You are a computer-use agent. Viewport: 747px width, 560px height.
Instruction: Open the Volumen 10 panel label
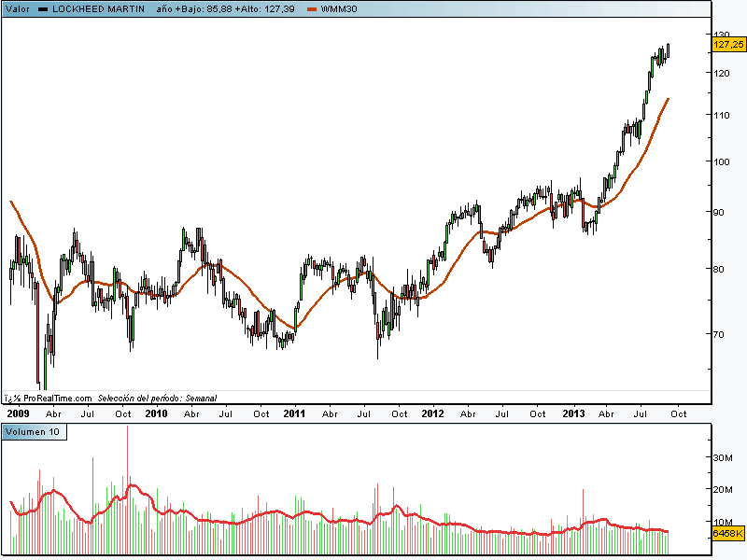[x=34, y=432]
